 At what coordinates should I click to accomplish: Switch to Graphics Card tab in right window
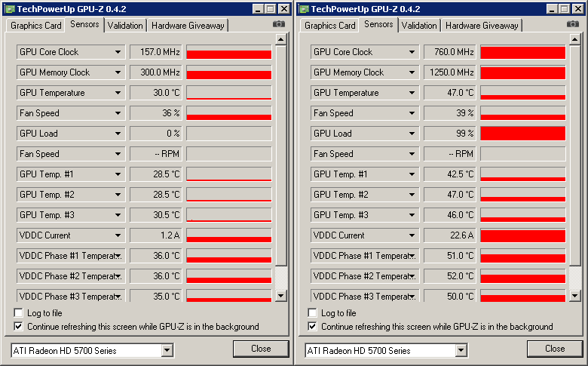330,26
